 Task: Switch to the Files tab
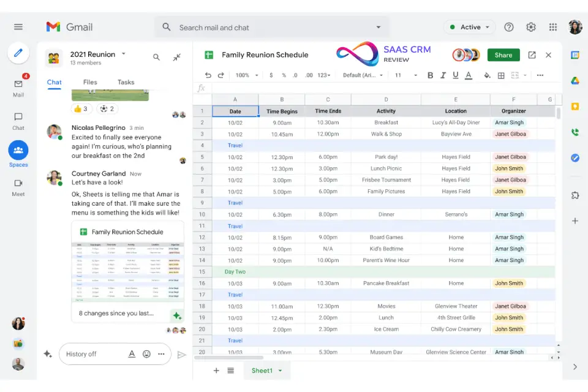90,82
